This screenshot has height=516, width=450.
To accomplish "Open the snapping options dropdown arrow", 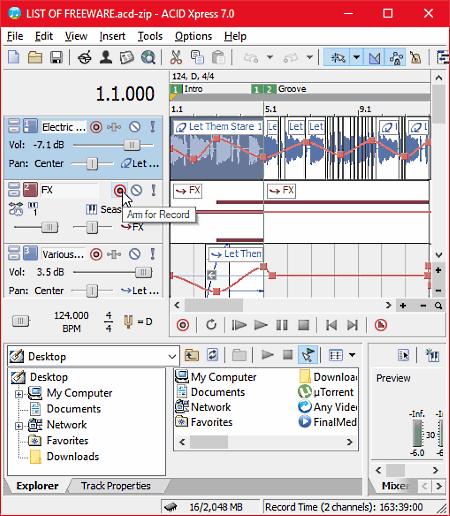I will [x=356, y=58].
